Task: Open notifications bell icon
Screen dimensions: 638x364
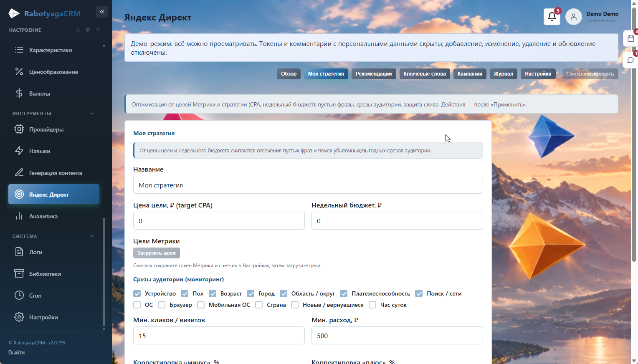Action: point(552,17)
